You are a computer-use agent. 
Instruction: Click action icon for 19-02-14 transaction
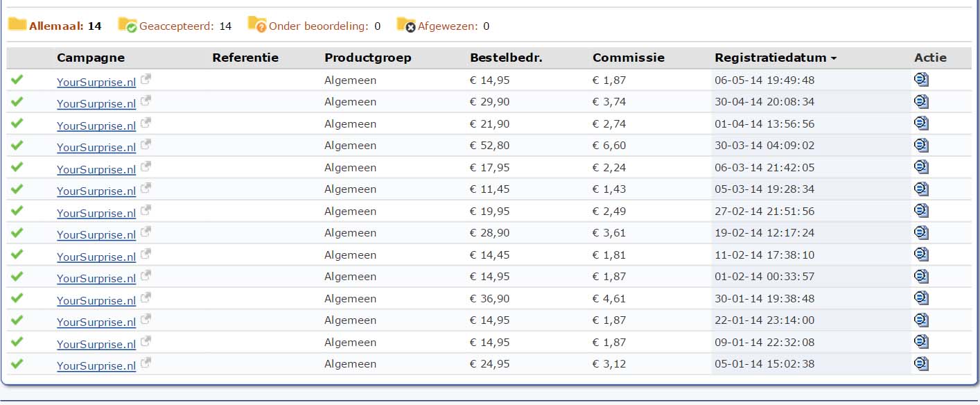point(921,232)
